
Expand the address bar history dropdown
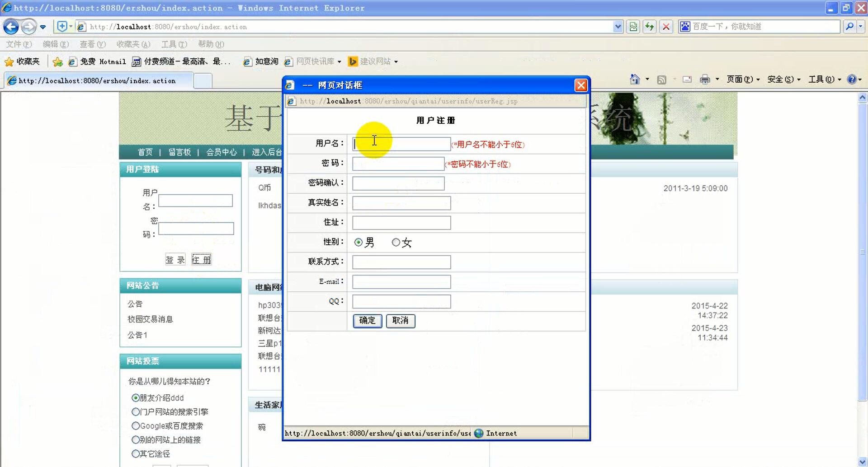click(x=618, y=27)
